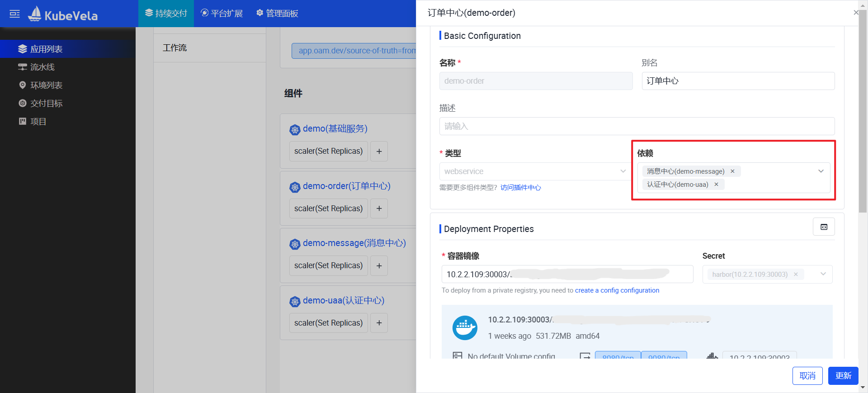This screenshot has height=393, width=868.
Task: Click the KubeVela sailboat logo
Action: (x=35, y=14)
